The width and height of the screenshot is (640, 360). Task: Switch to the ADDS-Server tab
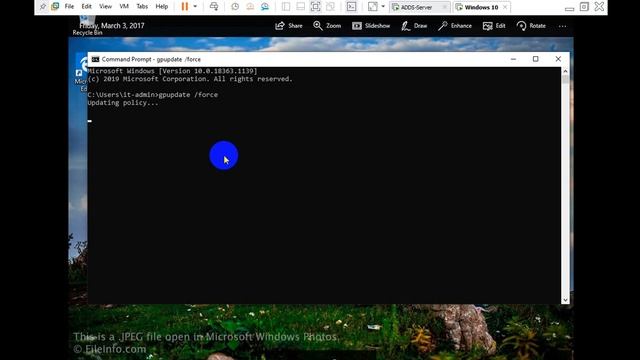click(x=416, y=7)
